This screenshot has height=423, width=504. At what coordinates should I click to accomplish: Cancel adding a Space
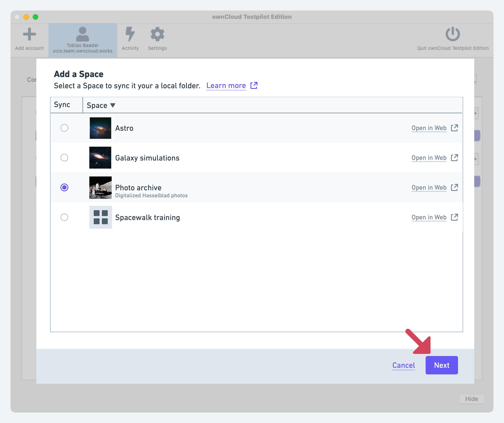point(403,365)
